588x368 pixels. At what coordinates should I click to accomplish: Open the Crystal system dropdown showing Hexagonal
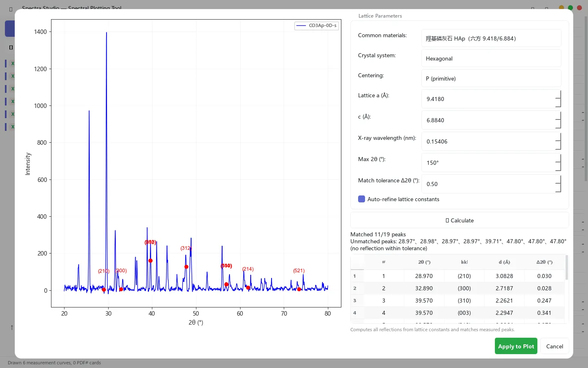[491, 58]
